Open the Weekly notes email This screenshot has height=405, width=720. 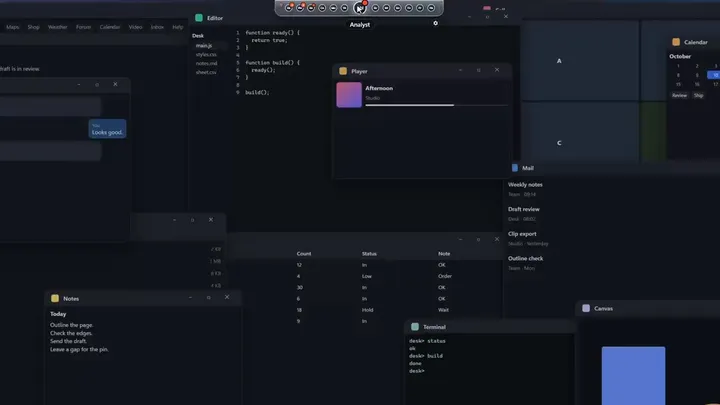coord(525,185)
